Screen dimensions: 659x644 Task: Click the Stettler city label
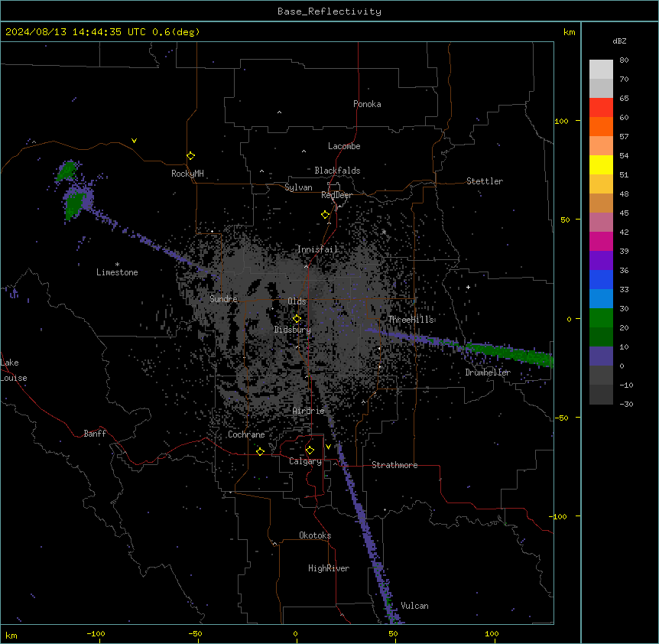(485, 181)
